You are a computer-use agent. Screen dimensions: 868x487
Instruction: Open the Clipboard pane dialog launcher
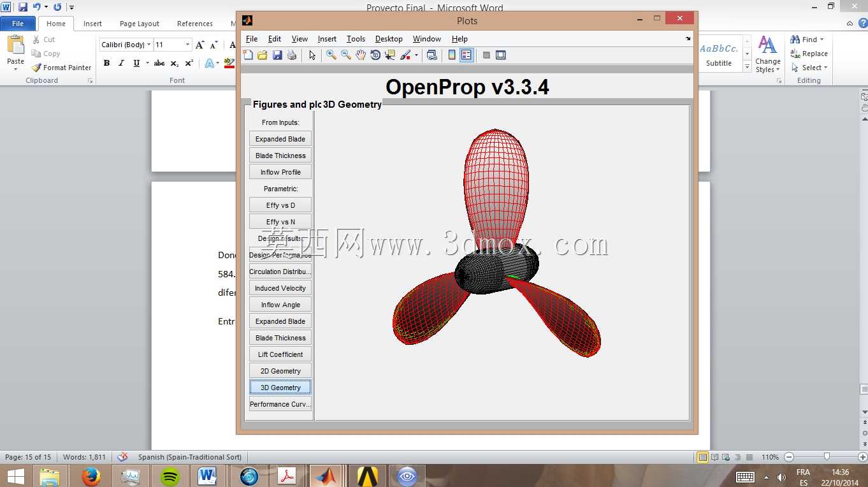click(x=90, y=81)
